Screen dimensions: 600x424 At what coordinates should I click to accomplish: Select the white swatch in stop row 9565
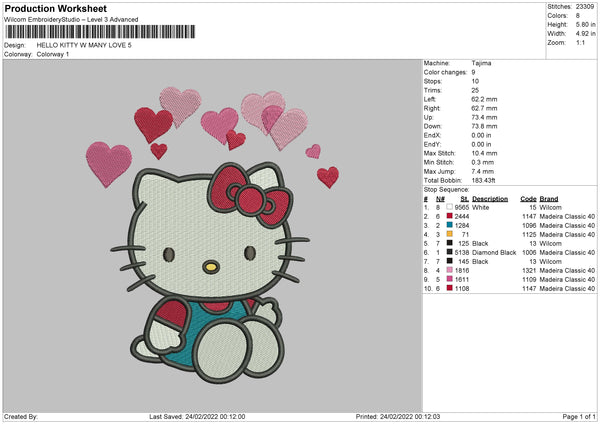(x=449, y=207)
